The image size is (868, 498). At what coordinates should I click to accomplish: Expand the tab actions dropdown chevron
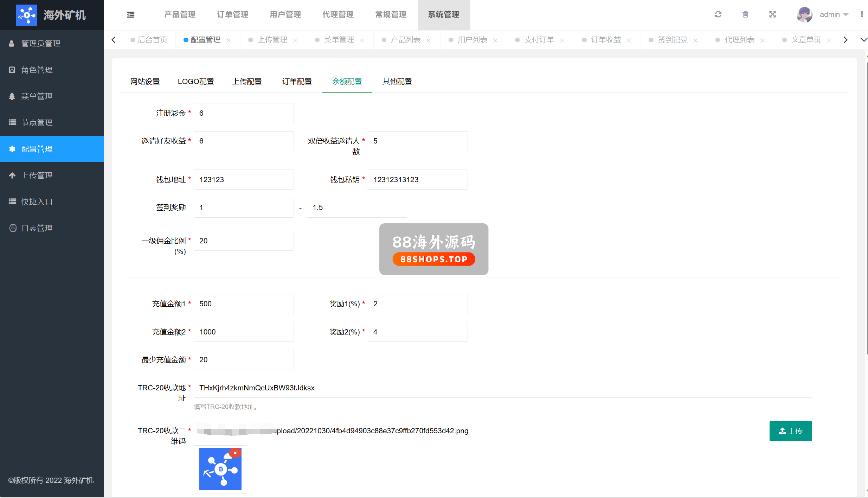coord(863,40)
